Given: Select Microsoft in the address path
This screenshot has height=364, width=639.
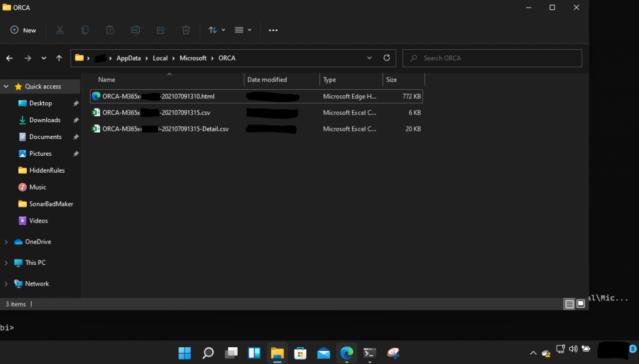Looking at the screenshot, I should point(193,58).
